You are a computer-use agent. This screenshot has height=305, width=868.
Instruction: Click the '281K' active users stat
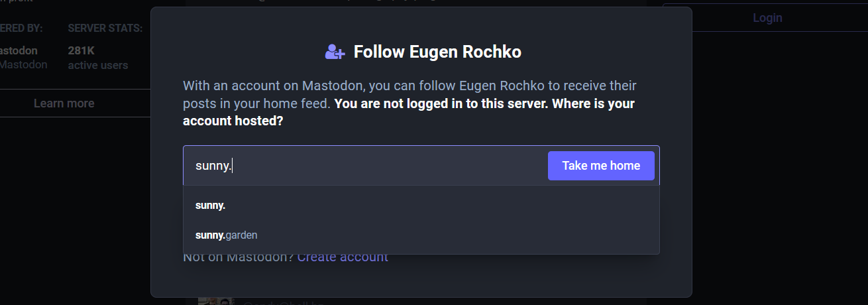(81, 50)
